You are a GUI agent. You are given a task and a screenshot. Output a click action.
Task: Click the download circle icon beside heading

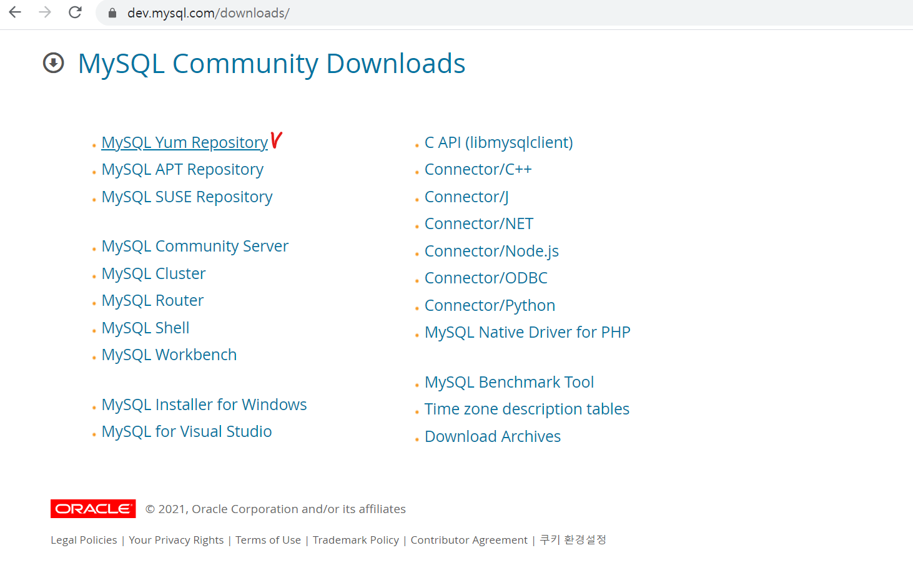coord(54,62)
